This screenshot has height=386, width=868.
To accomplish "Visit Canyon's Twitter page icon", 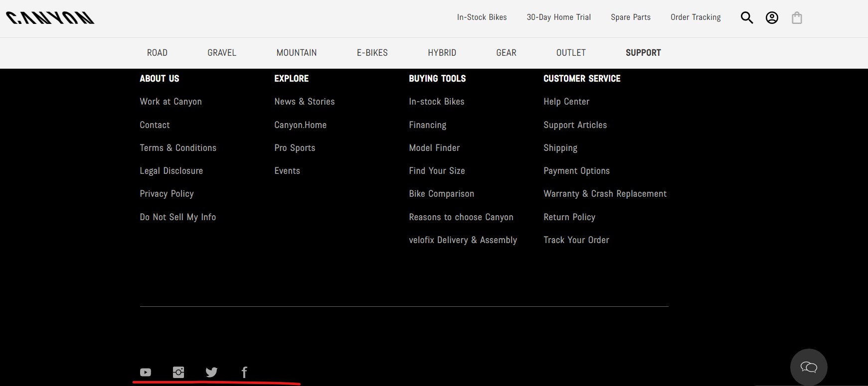I will (x=211, y=372).
